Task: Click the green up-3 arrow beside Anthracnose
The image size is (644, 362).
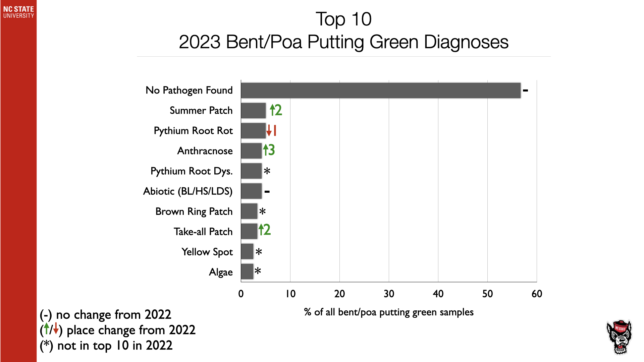Action: [269, 150]
